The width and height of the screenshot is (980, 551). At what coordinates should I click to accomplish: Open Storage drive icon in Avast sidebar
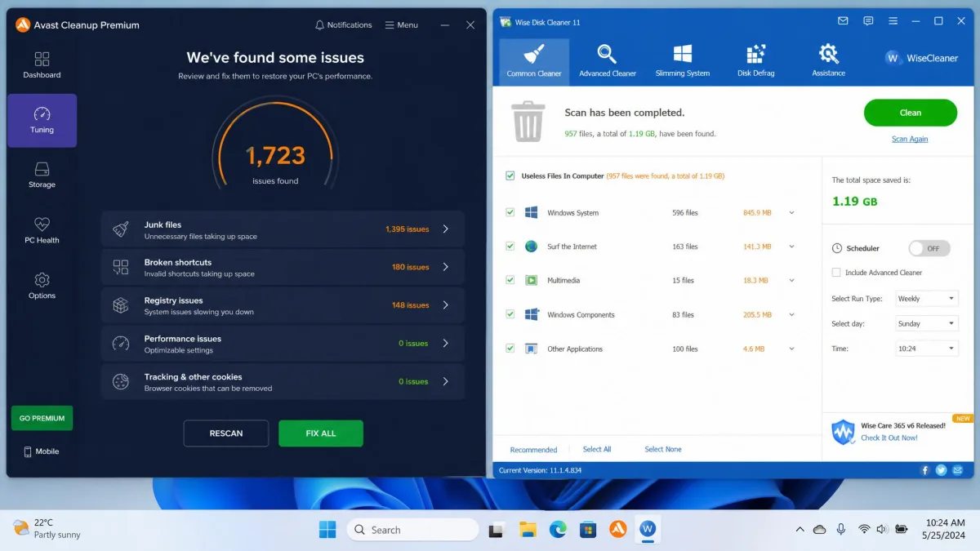tap(42, 169)
